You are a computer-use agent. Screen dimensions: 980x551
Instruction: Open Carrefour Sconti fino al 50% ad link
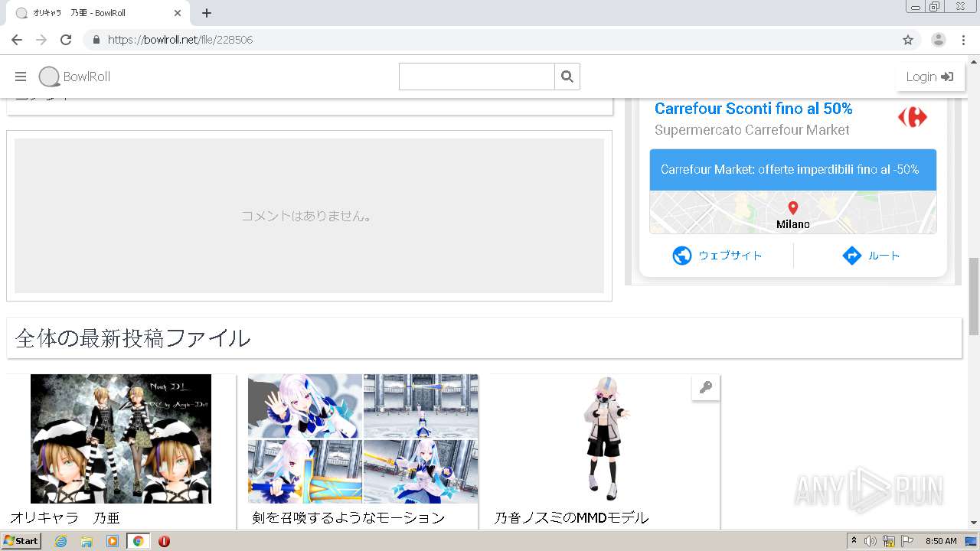coord(753,109)
